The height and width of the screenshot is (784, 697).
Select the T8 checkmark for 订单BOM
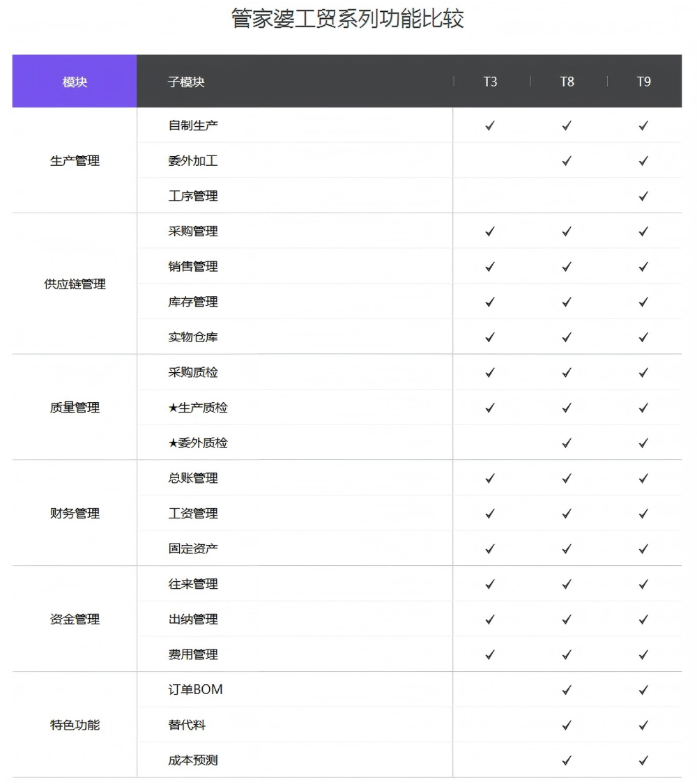[x=567, y=690]
